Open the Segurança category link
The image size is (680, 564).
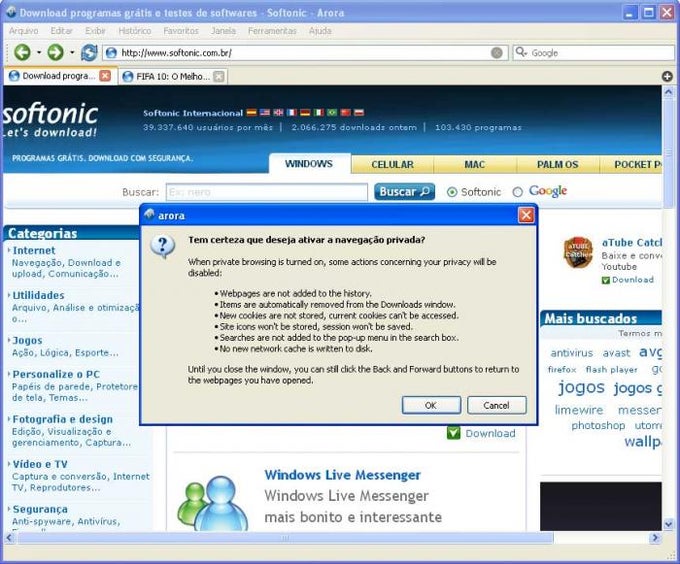[40, 509]
